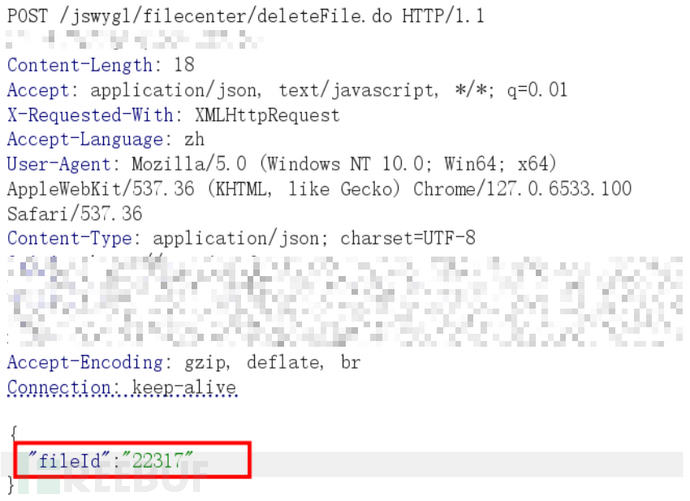Click the Content-Length header name
The width and height of the screenshot is (690, 501).
79,65
